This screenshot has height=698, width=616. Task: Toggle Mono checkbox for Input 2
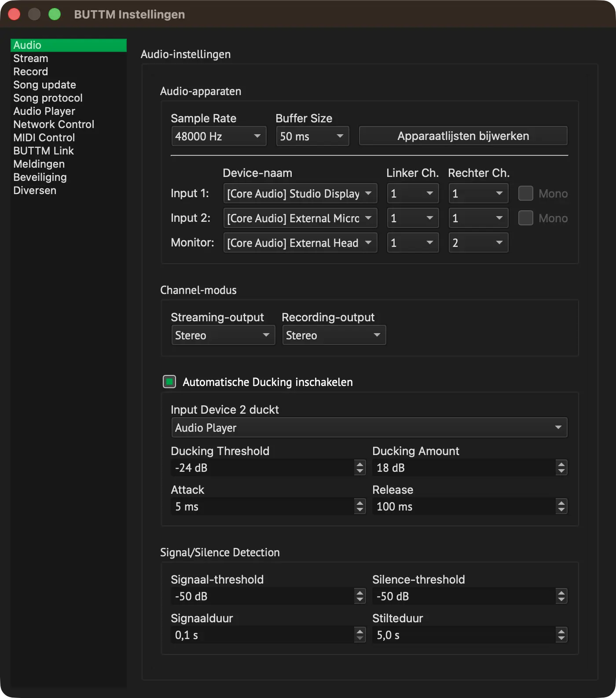(x=526, y=218)
